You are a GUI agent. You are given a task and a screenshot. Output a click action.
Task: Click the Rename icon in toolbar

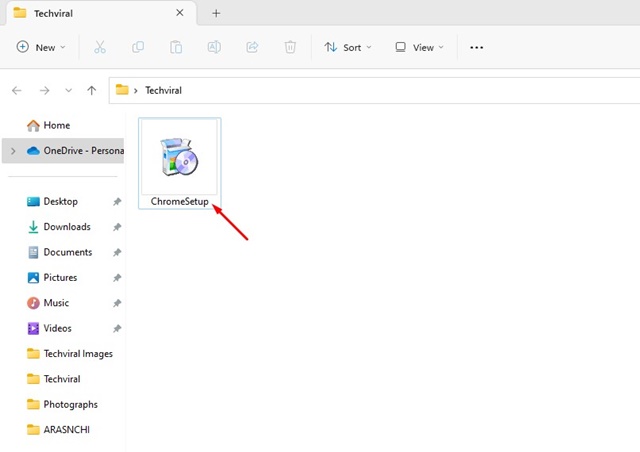click(214, 47)
